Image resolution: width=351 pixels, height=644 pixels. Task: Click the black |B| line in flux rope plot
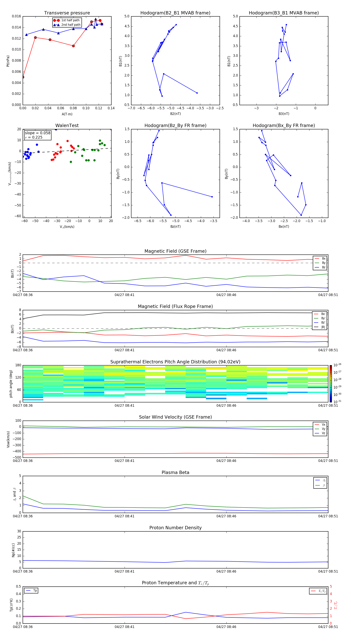point(175,313)
